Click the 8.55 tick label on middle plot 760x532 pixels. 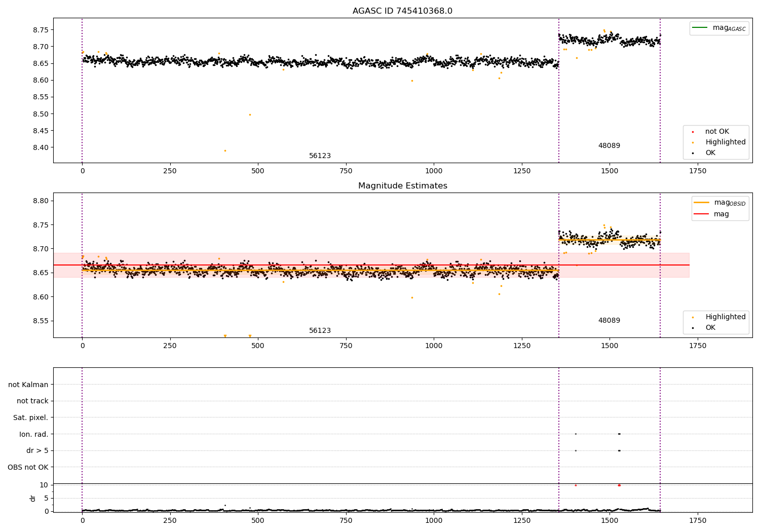[41, 321]
